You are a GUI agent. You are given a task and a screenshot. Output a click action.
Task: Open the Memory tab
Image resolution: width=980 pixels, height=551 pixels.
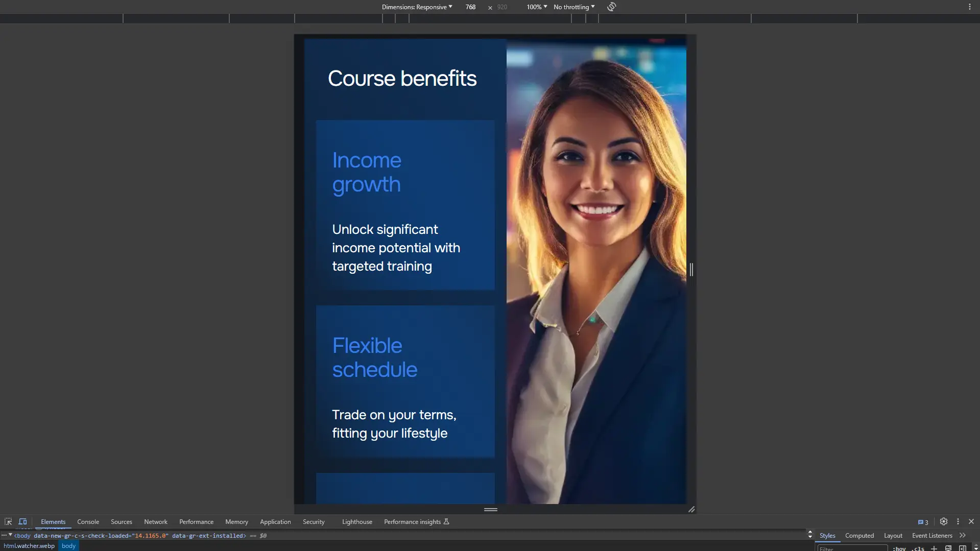236,521
